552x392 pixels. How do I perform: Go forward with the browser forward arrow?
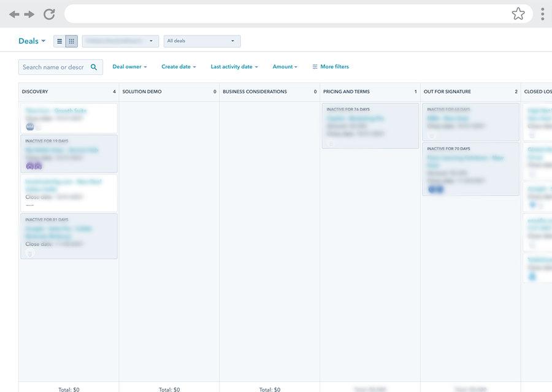click(x=29, y=14)
